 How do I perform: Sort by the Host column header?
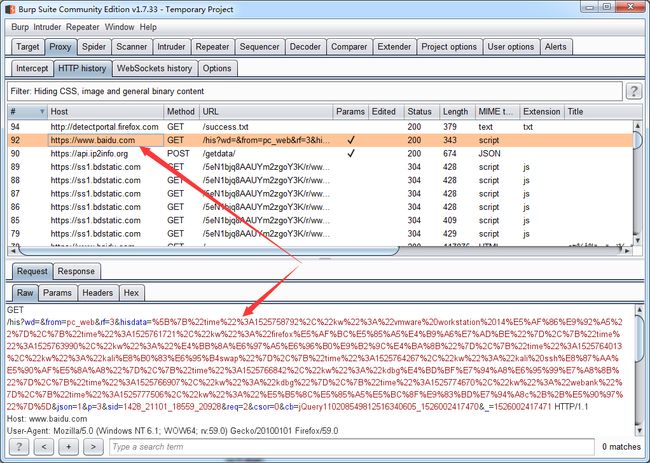(106, 112)
